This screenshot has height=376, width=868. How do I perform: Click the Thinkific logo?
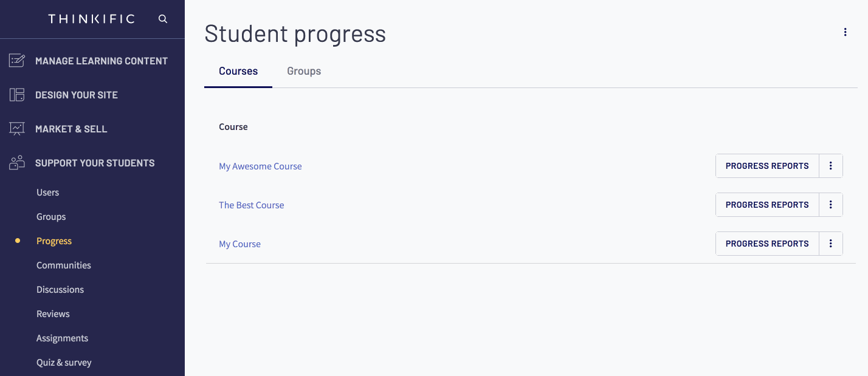tap(91, 19)
